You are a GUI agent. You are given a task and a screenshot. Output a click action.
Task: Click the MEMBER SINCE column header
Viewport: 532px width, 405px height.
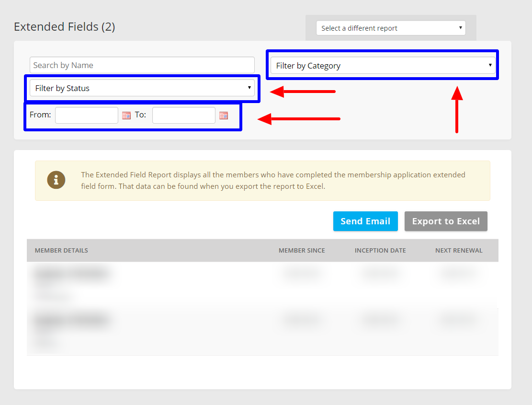click(302, 250)
